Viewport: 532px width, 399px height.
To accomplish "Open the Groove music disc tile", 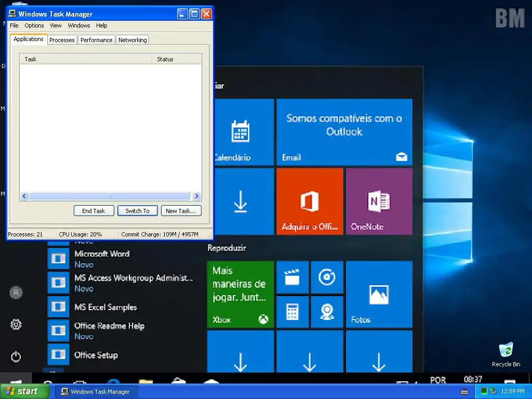I will click(327, 277).
